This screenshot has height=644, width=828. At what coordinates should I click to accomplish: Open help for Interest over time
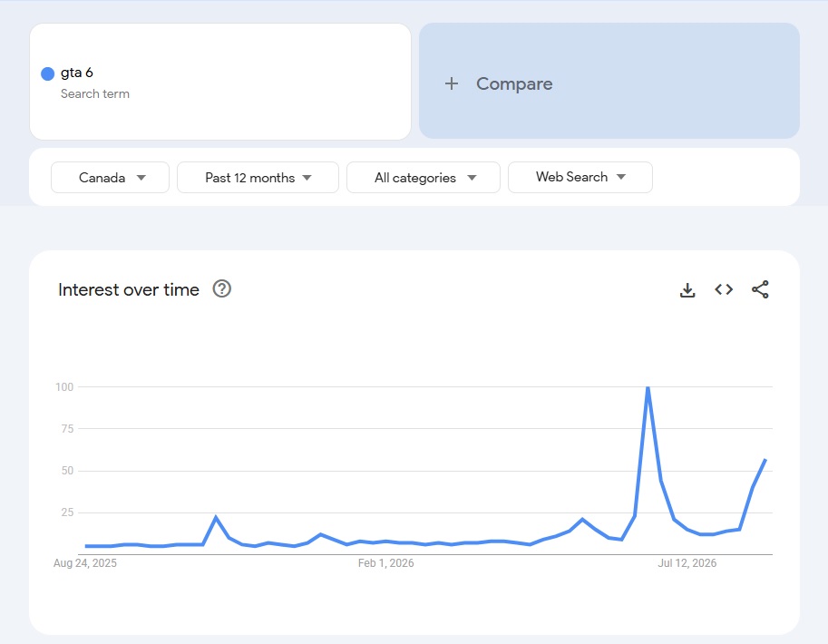coord(222,289)
